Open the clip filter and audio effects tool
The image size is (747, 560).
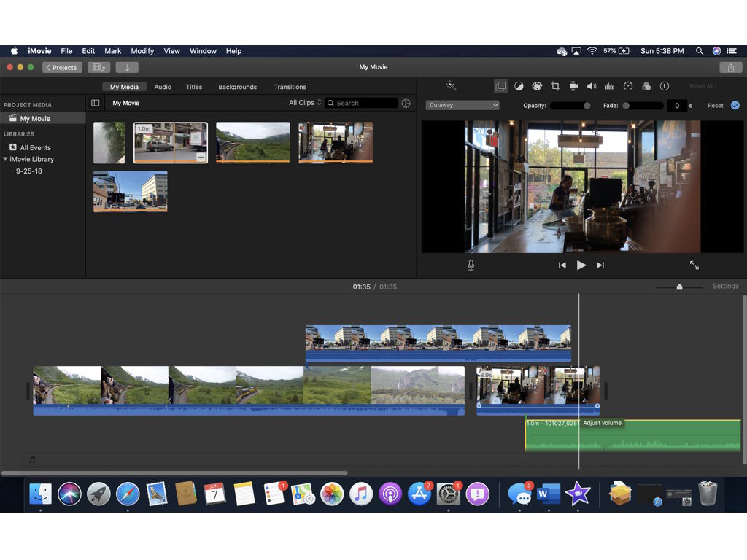tap(646, 86)
